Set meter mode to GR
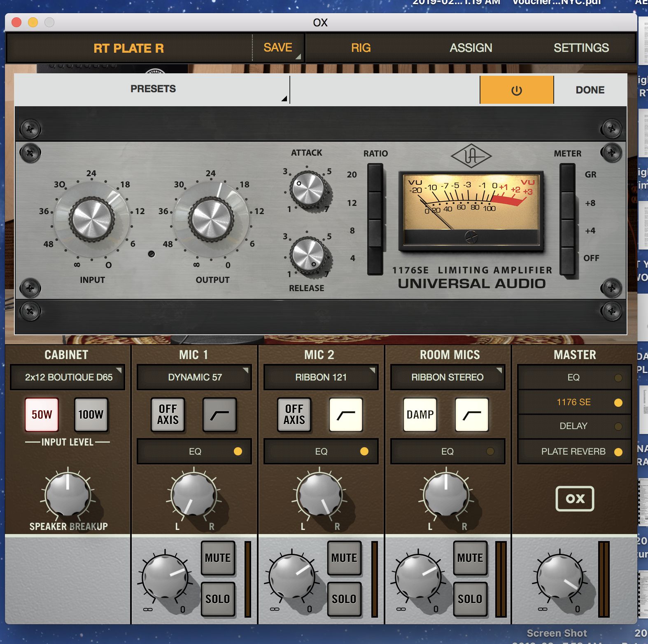 coord(567,177)
